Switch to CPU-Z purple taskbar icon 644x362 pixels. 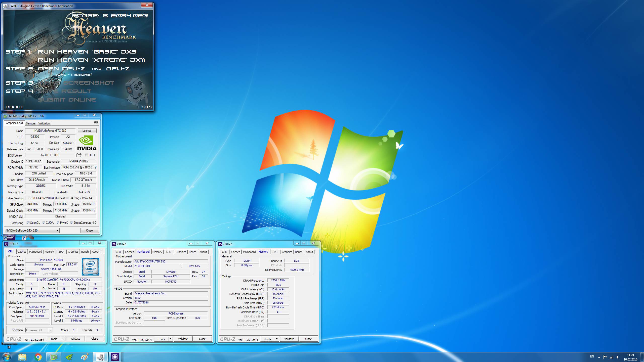[115, 357]
